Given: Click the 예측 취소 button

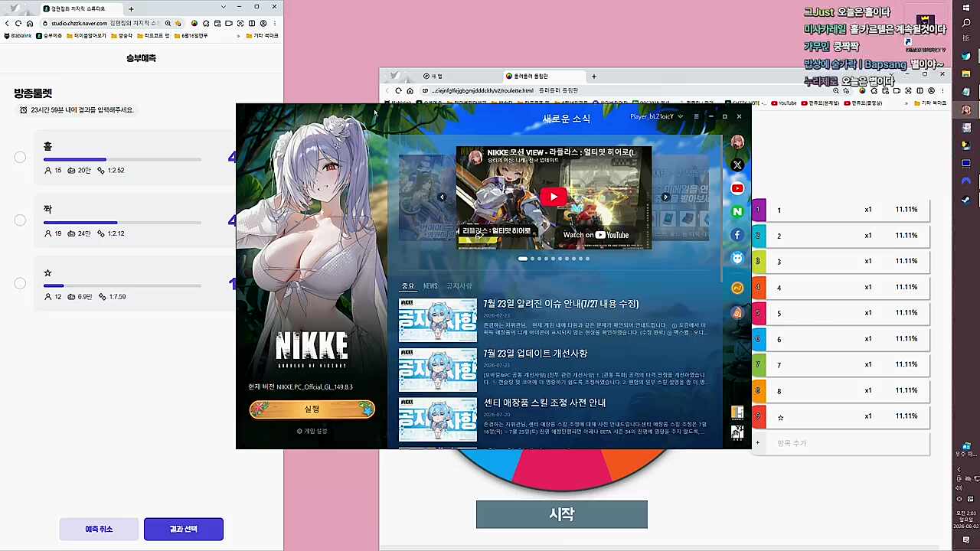Looking at the screenshot, I should coord(99,529).
